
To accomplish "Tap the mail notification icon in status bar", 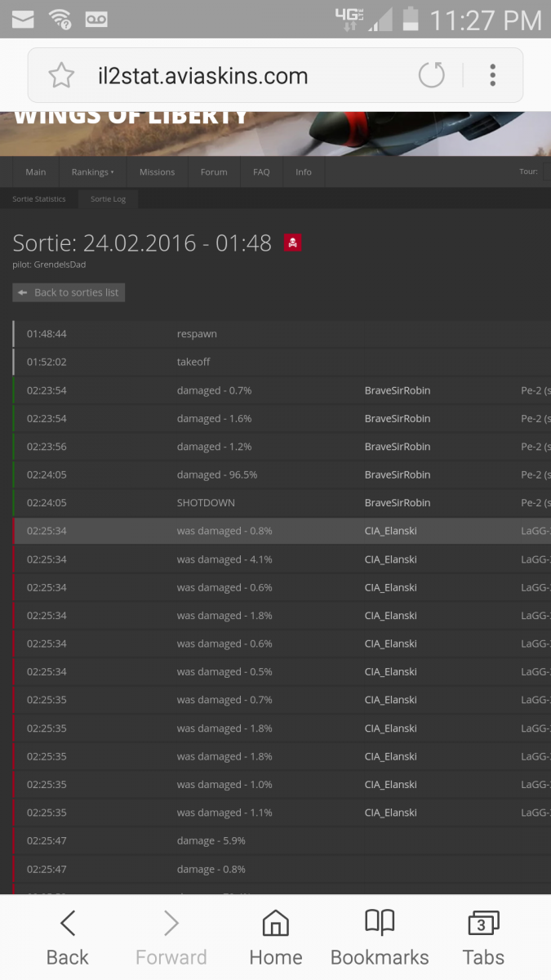I will click(x=23, y=18).
